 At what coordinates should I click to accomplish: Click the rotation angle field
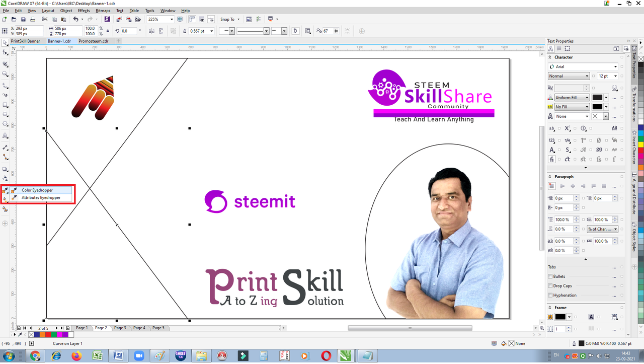pyautogui.click(x=128, y=31)
